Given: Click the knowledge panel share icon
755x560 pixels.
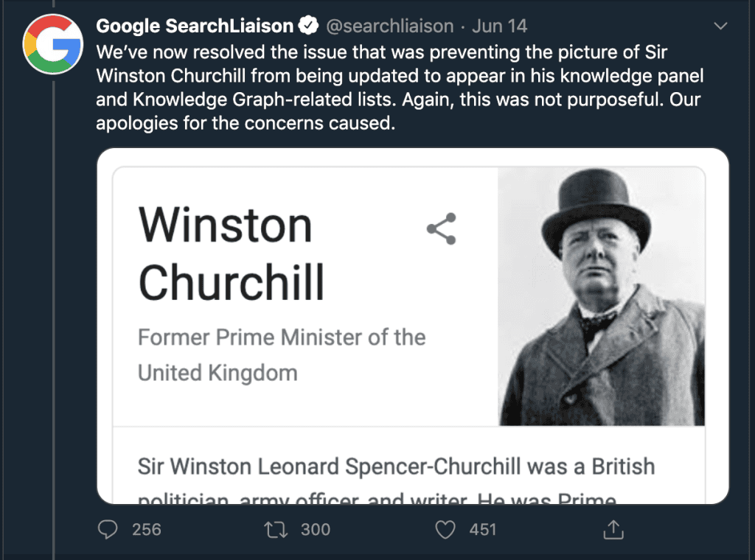Looking at the screenshot, I should point(441,228).
